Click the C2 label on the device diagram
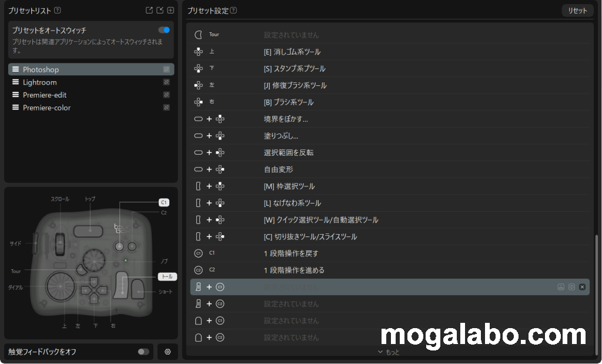Image resolution: width=602 pixels, height=364 pixels. click(164, 213)
